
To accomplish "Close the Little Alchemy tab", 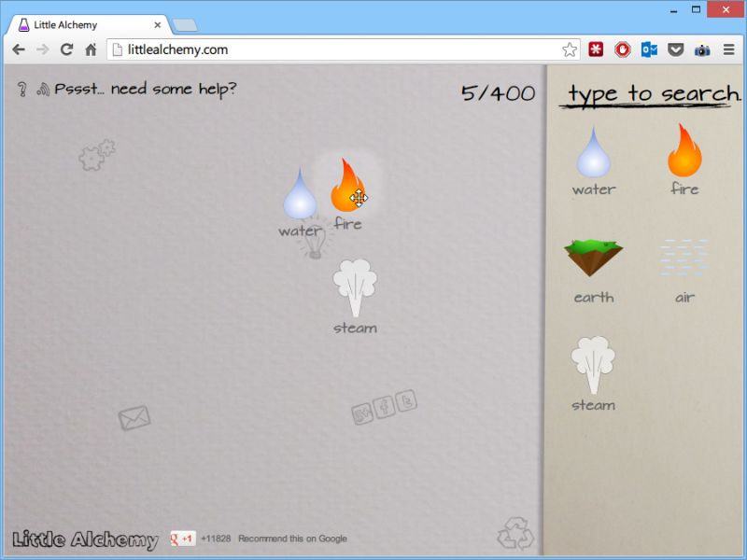I will (x=157, y=25).
